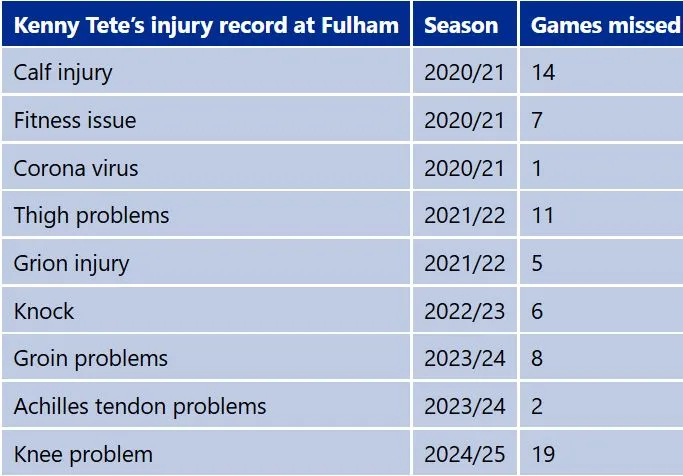
Task: Click the Games missed column header
Action: point(604,25)
